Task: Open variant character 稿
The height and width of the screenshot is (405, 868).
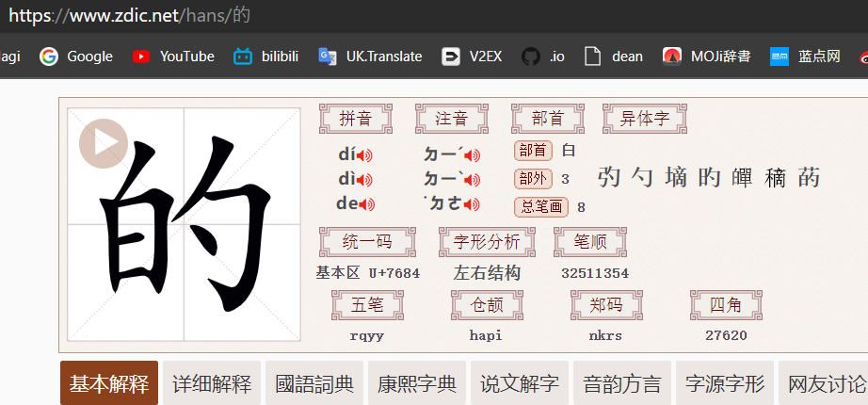Action: [x=776, y=178]
